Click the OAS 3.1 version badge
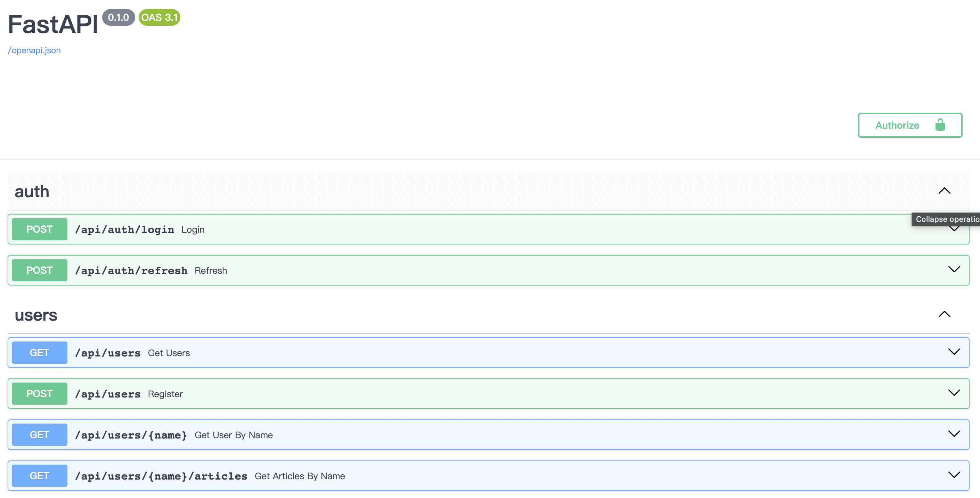The height and width of the screenshot is (498, 980). click(x=160, y=17)
